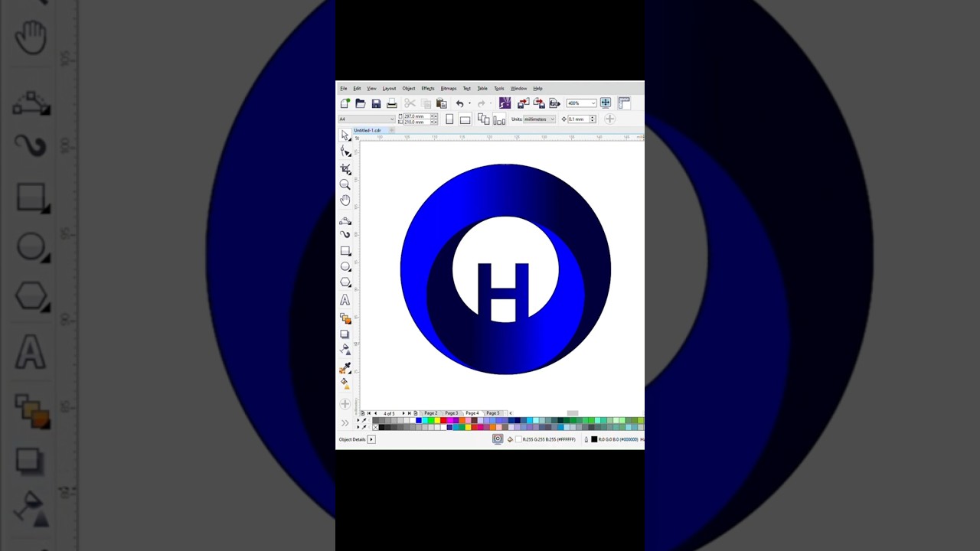The image size is (980, 551).
Task: Select the Rectangle tool
Action: click(x=345, y=251)
